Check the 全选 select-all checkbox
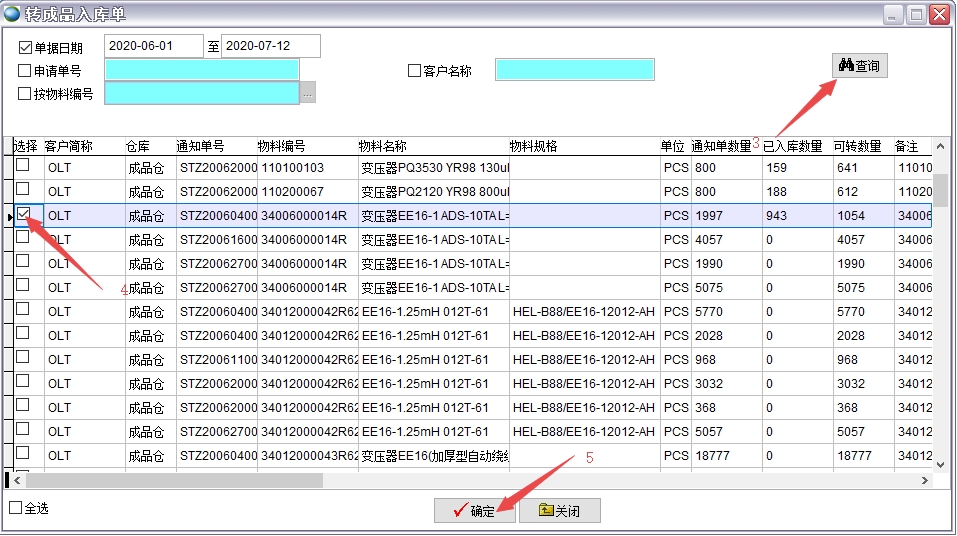The width and height of the screenshot is (957, 536). pos(15,508)
